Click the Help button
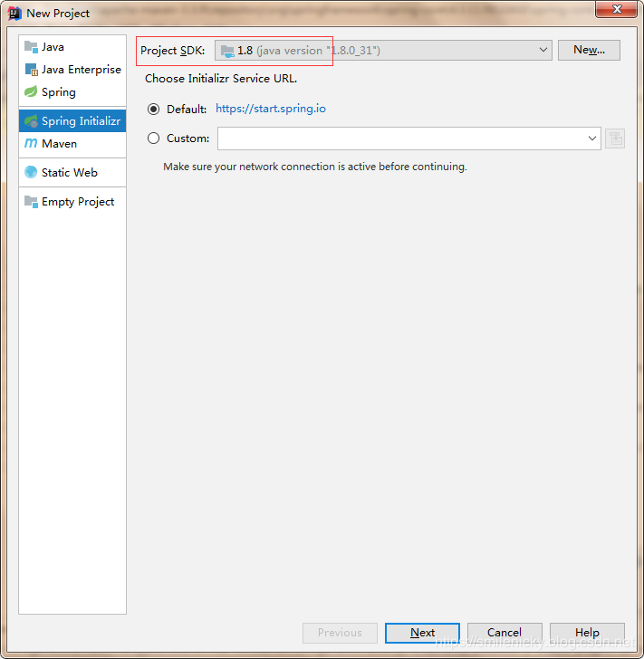 pyautogui.click(x=587, y=633)
